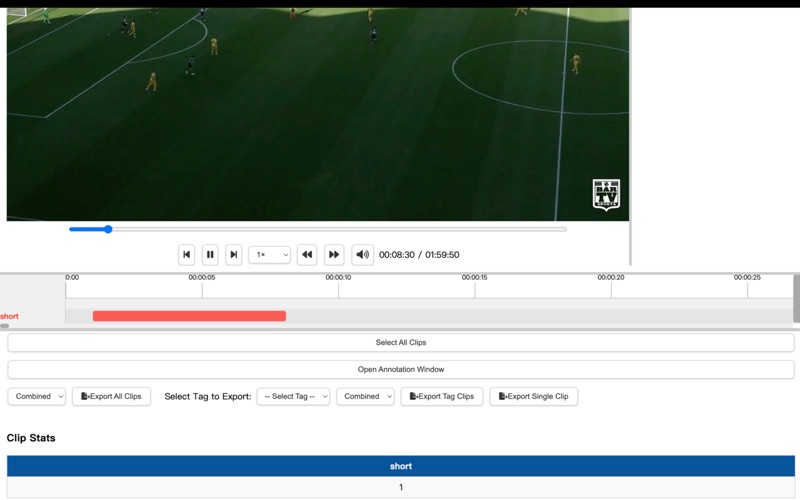The width and height of the screenshot is (800, 500).
Task: Click the 00:08:30 / 01:59:50 time display
Action: [419, 255]
